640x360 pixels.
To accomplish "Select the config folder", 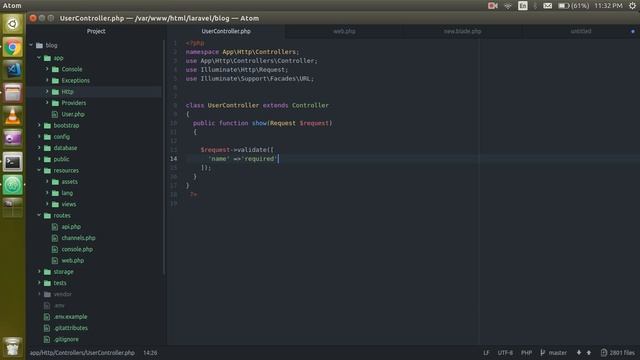I will [x=62, y=137].
